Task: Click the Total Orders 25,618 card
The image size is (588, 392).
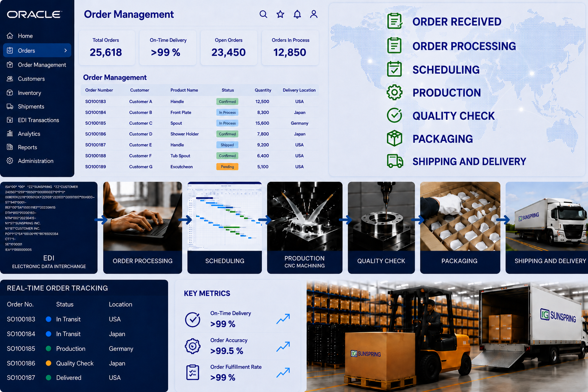Action: (x=106, y=48)
